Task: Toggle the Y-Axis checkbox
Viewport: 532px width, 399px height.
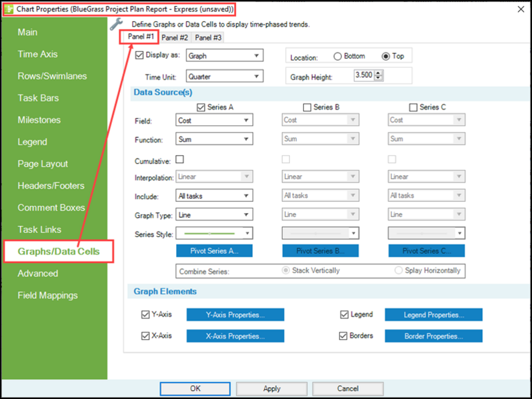Action: [x=145, y=314]
